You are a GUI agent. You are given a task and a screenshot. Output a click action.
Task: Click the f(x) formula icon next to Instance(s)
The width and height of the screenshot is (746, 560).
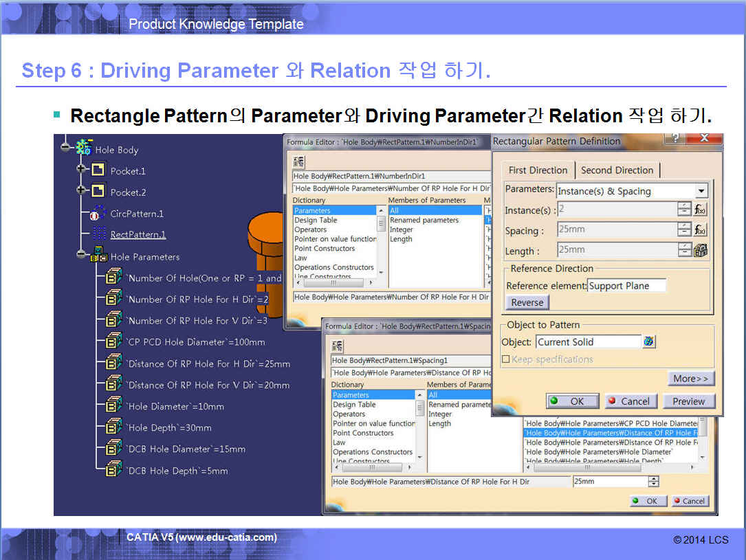tap(701, 209)
